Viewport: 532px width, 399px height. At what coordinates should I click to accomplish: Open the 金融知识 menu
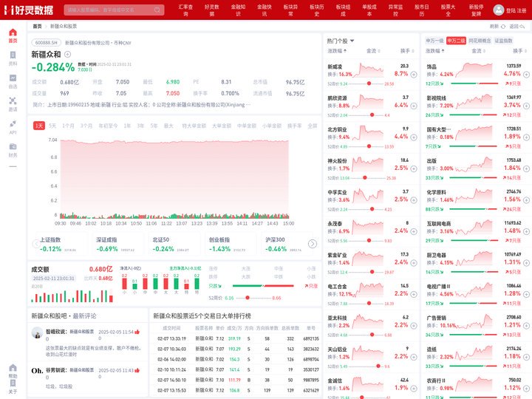pyautogui.click(x=238, y=10)
